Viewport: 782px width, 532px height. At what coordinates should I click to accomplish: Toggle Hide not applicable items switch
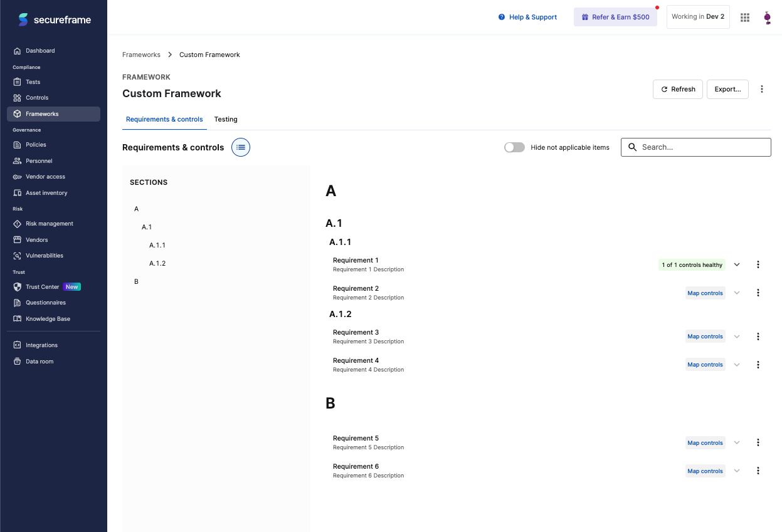coord(514,147)
